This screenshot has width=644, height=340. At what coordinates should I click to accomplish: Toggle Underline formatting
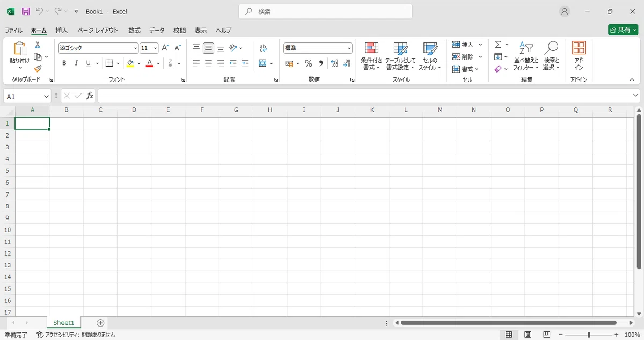(89, 63)
